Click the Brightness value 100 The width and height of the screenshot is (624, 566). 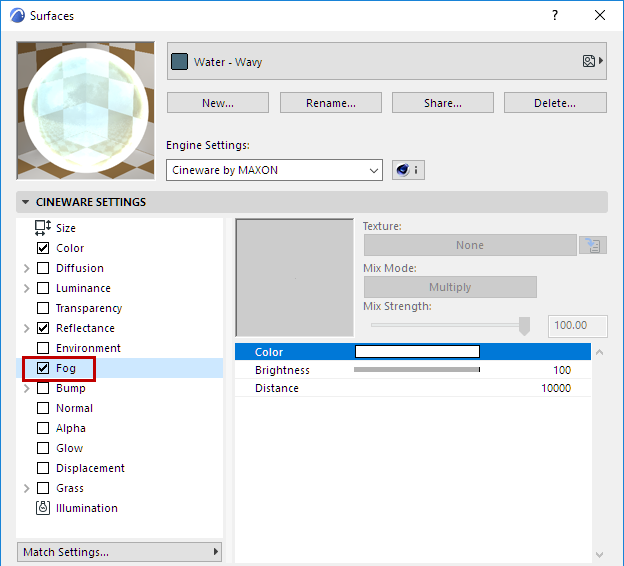[562, 370]
